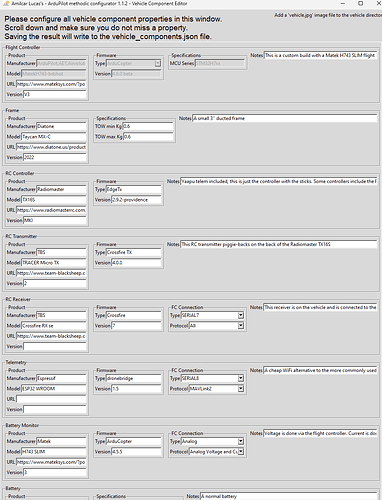Click Flight Controller Model MatekH743 field
Image resolution: width=382 pixels, height=500 pixels.
(54, 74)
